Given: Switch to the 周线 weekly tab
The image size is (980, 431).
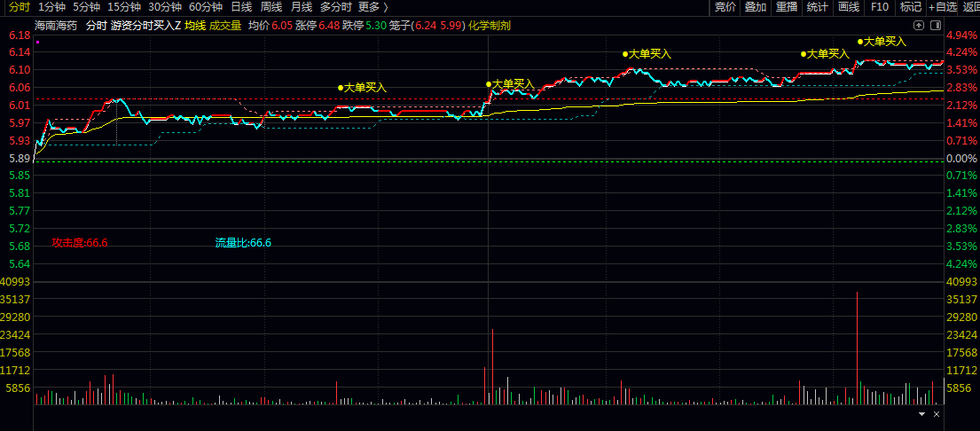Looking at the screenshot, I should click(x=271, y=7).
